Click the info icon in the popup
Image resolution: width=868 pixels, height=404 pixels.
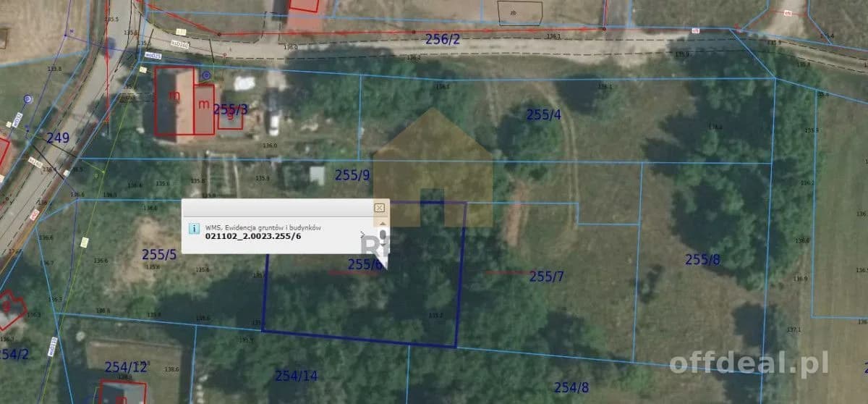(x=193, y=228)
